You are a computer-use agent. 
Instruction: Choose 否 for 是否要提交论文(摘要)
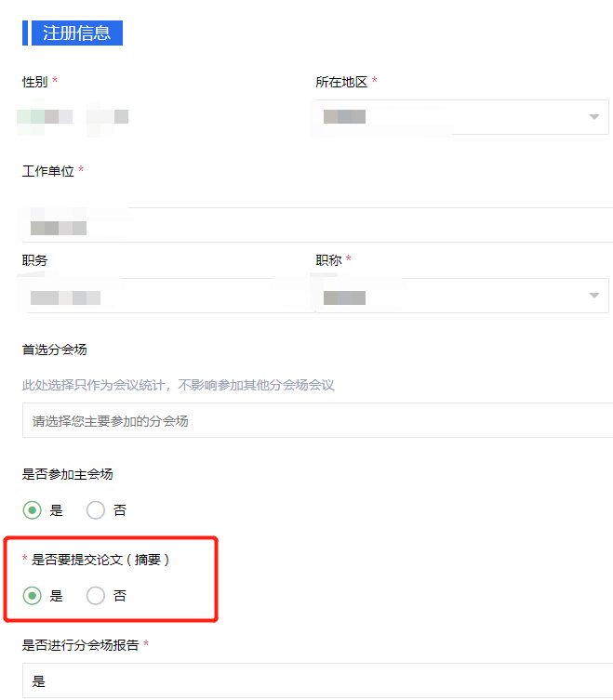point(96,596)
